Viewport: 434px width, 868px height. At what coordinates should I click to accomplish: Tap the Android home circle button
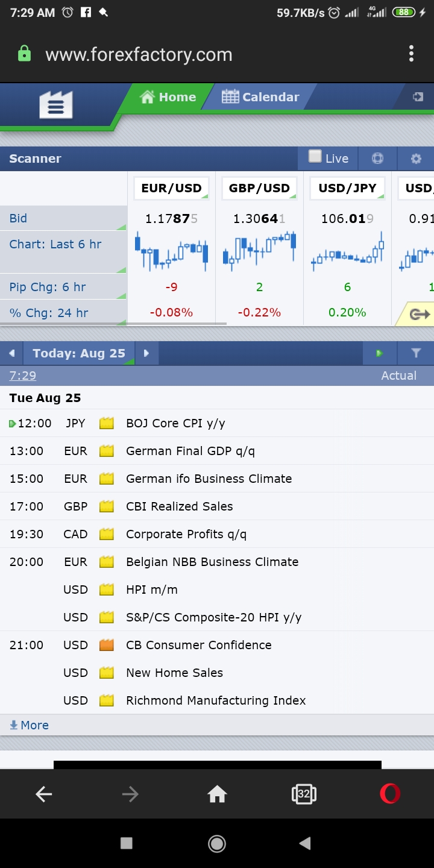coord(217,843)
